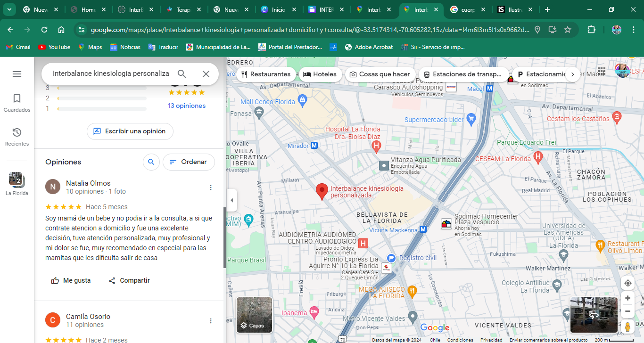Open the Google Maps hamburger menu

coord(17,74)
